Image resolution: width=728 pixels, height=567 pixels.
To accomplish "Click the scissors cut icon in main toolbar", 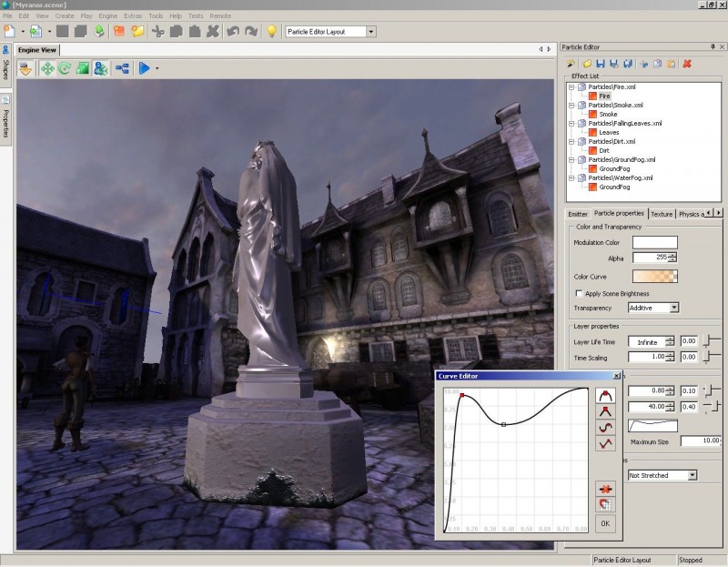I will (157, 32).
